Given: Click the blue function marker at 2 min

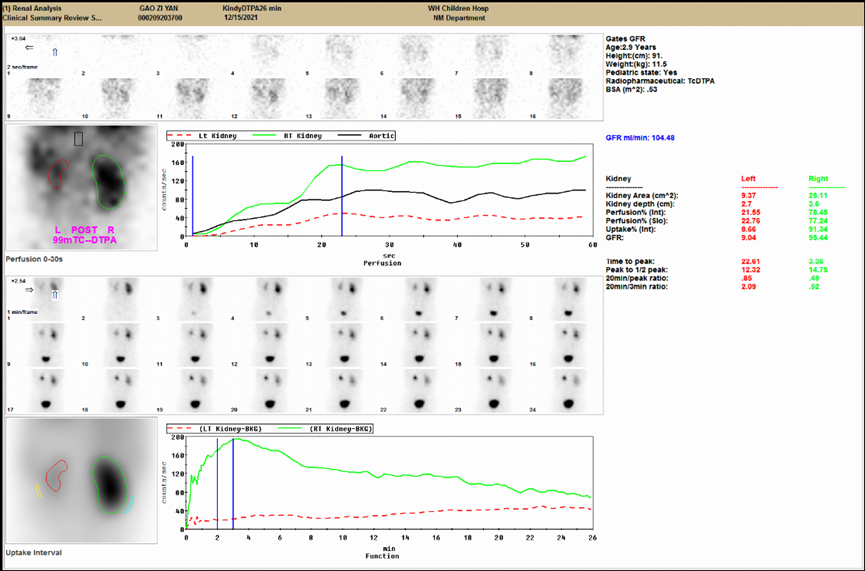Looking at the screenshot, I should 217,484.
